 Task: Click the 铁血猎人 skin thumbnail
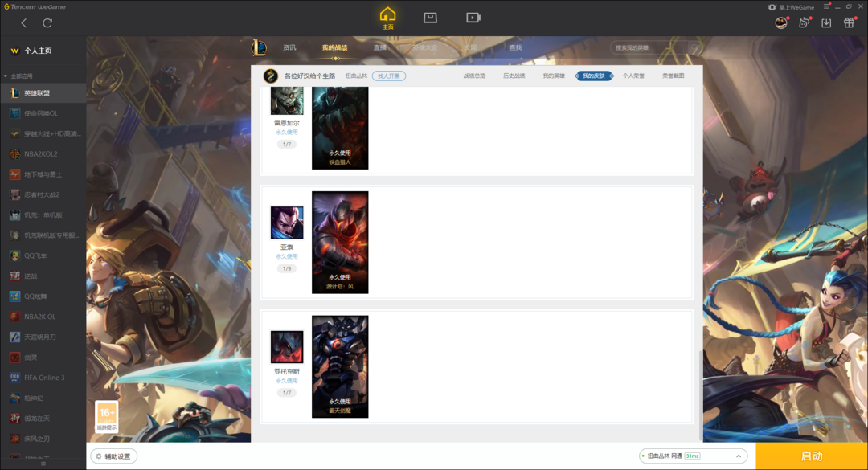[x=340, y=128]
